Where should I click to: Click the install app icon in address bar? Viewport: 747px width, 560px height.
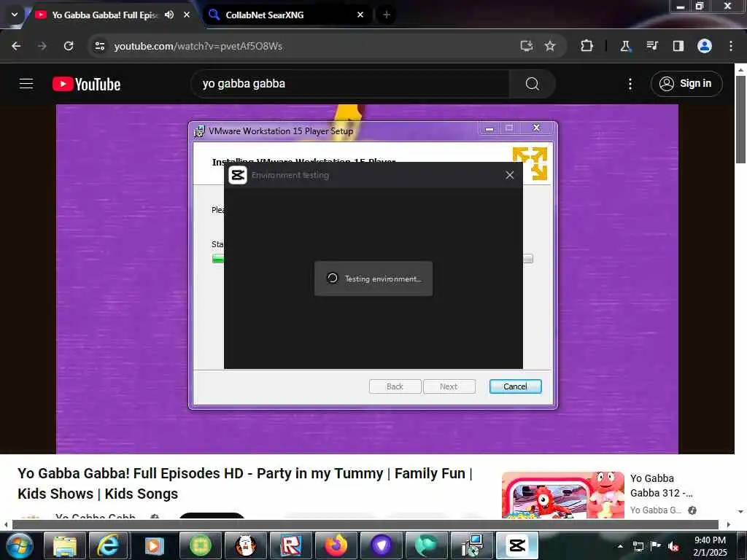click(527, 46)
